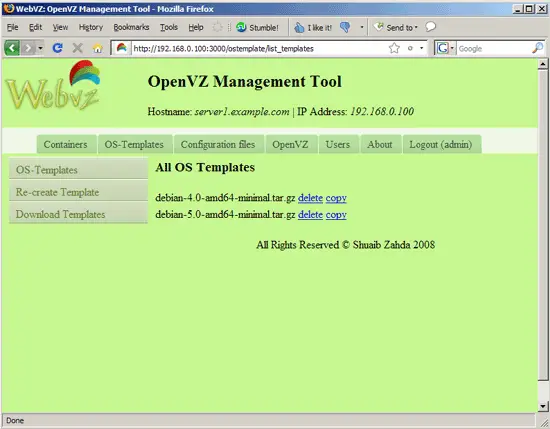Click the scrollbar up arrow
Screen dimensions: 550x429
pos(543,63)
